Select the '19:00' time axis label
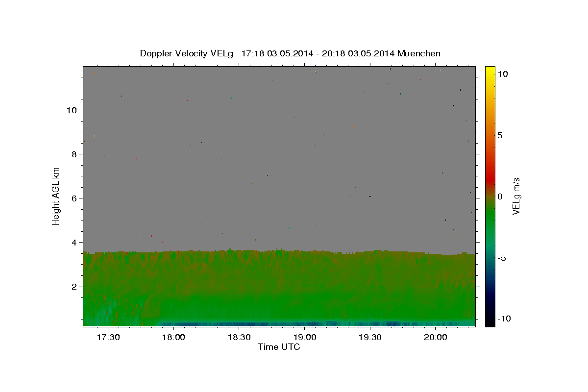The height and width of the screenshot is (392, 588). tap(304, 337)
